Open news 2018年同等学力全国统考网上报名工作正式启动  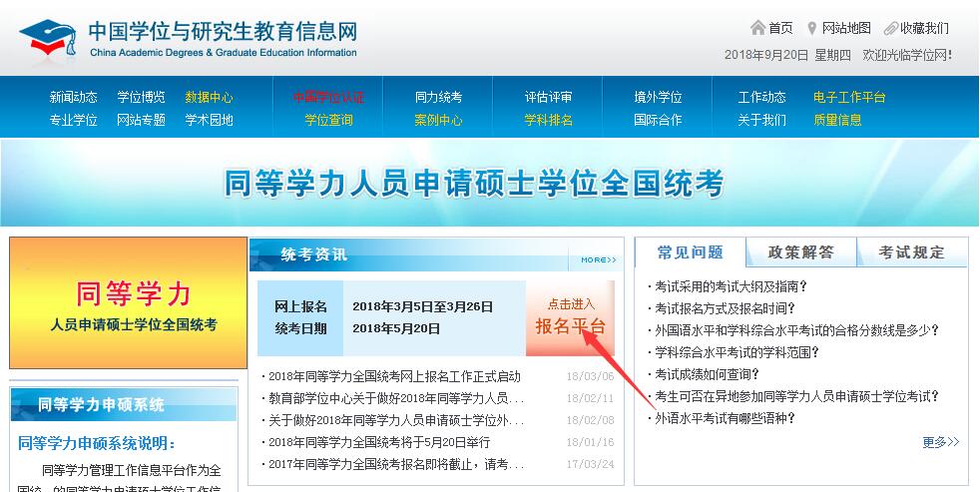tap(394, 376)
